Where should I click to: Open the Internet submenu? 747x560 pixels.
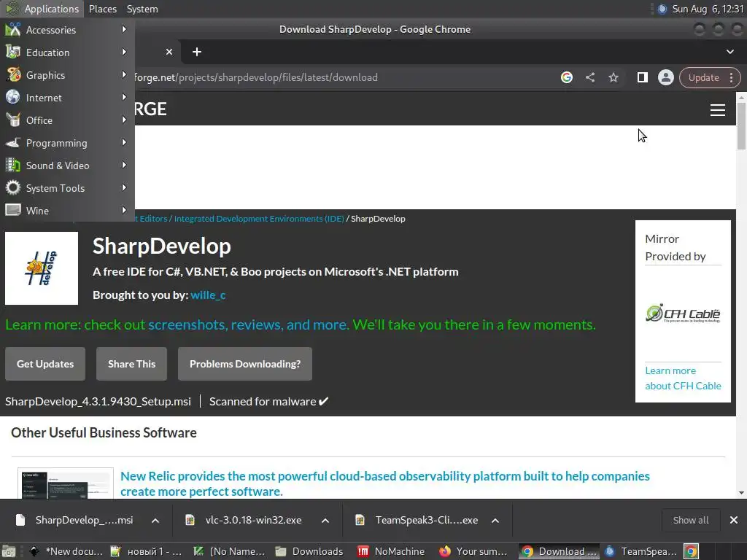(x=67, y=98)
